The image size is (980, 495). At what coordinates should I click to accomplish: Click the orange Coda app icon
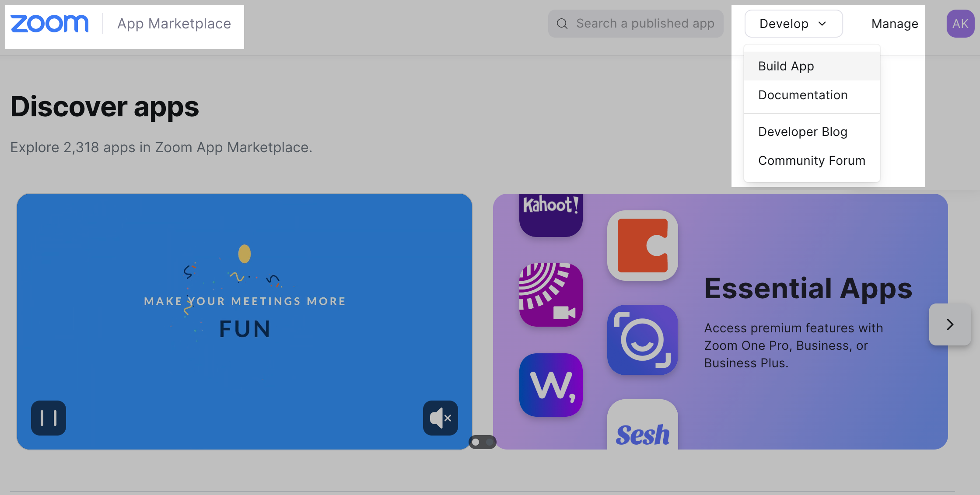[643, 246]
